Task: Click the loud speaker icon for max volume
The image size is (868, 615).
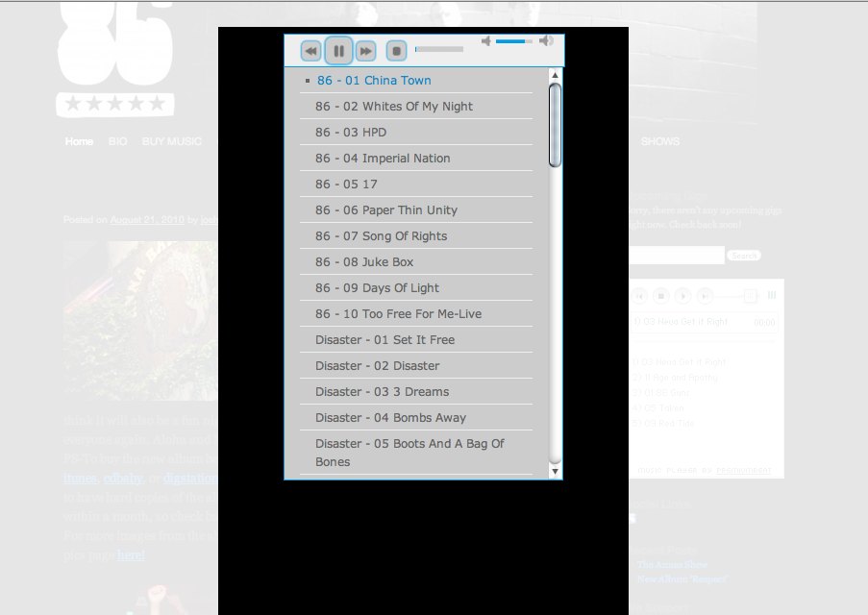Action: (546, 41)
